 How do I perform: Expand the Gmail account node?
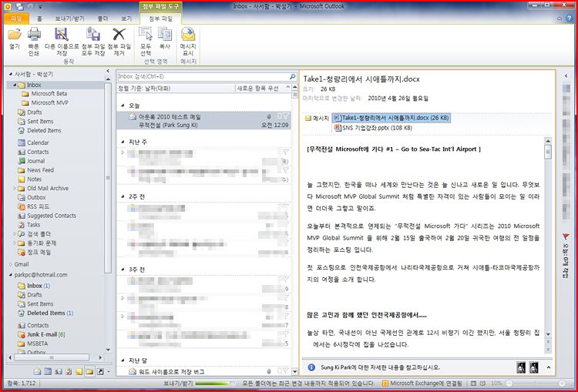tap(10, 264)
